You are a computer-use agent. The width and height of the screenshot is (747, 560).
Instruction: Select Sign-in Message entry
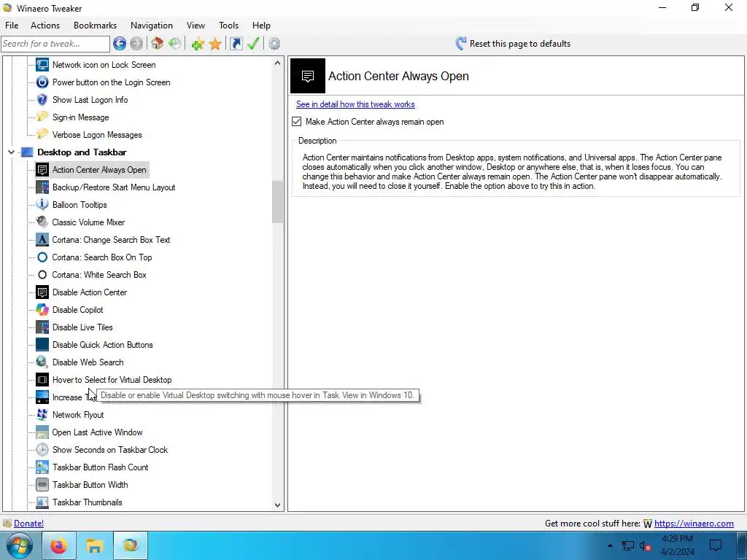pyautogui.click(x=80, y=117)
